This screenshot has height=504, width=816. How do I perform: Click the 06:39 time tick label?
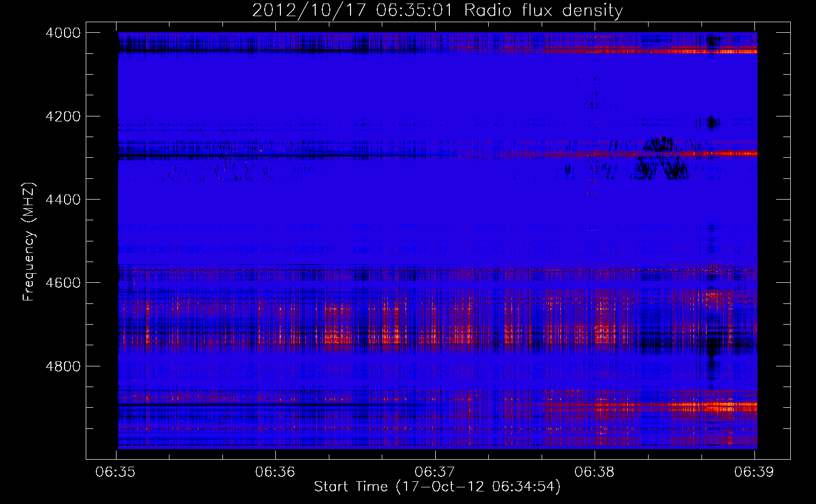click(x=754, y=472)
